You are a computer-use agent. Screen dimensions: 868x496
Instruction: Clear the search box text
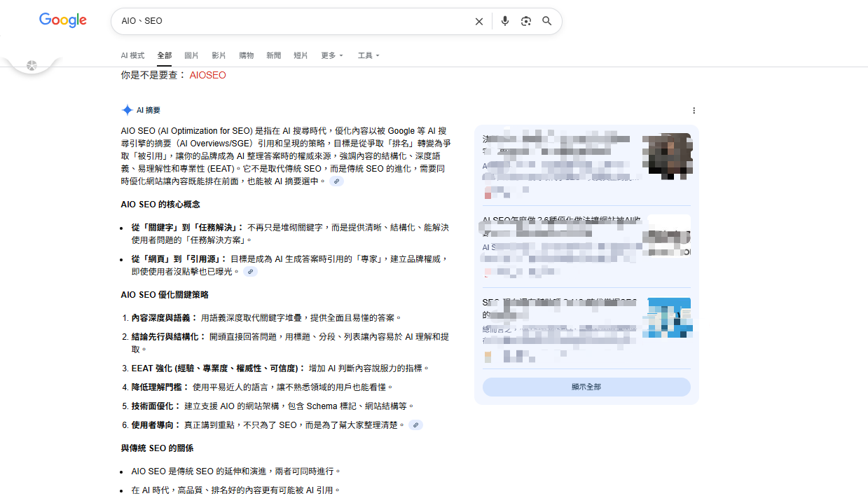[x=479, y=22]
